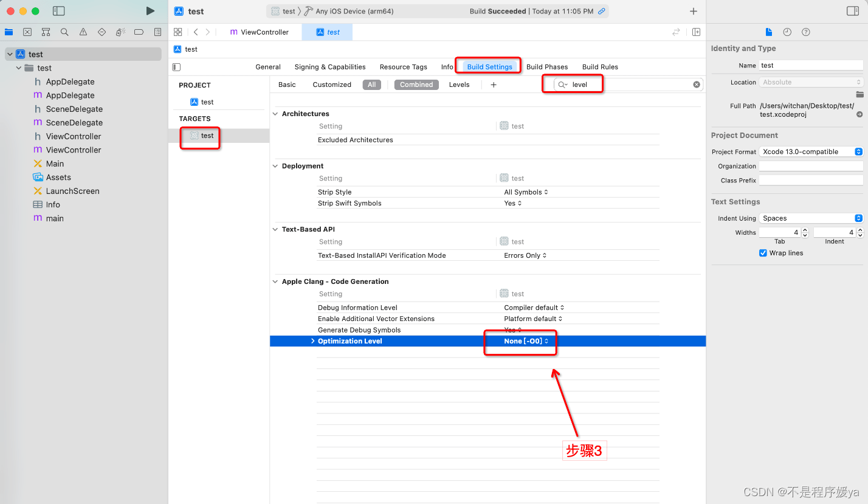
Task: Switch to the Build Phases tab
Action: coord(547,67)
